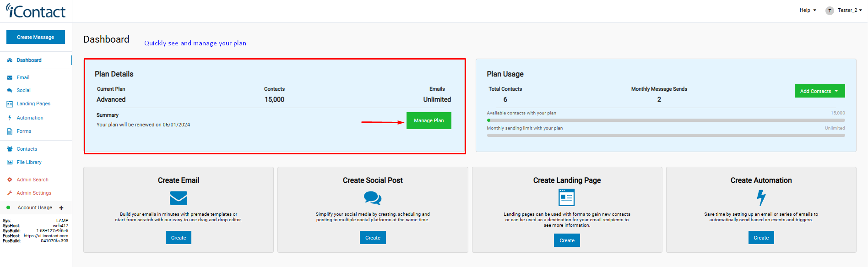
Task: Click Create under Create Automation
Action: [761, 238]
